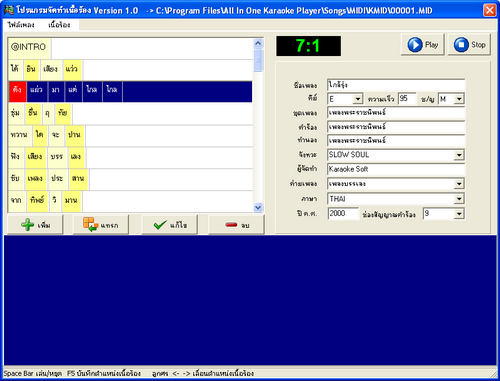The height and width of the screenshot is (381, 500).
Task: Click the lyric list scroll up arrow
Action: (x=258, y=43)
